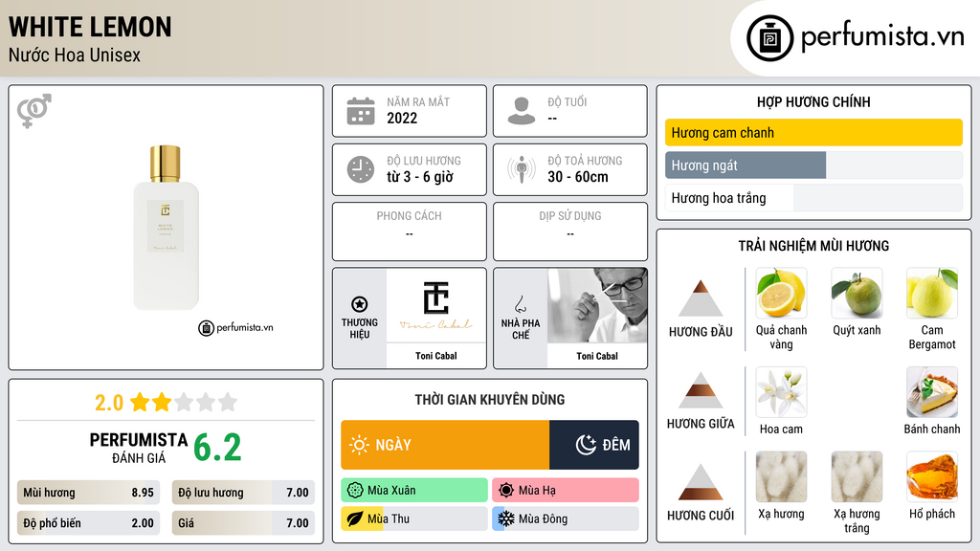Viewport: 980px width, 551px height.
Task: Click the sillage icon beside Độ toả hương
Action: point(522,169)
